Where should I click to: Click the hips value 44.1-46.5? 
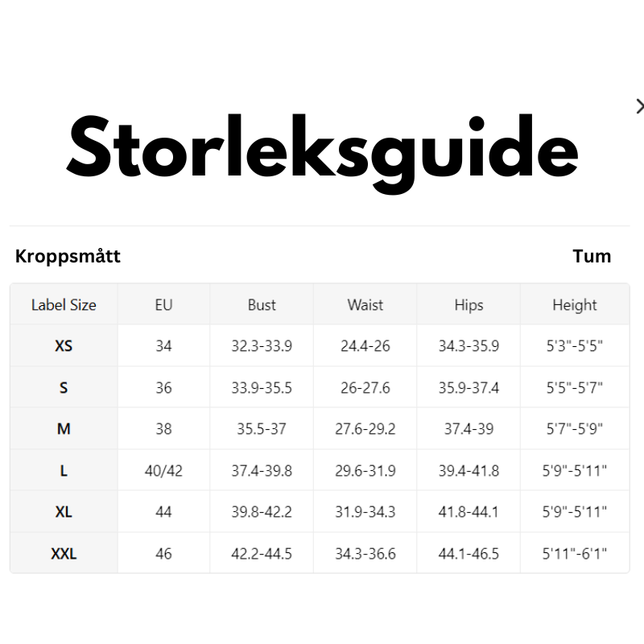[x=469, y=554]
